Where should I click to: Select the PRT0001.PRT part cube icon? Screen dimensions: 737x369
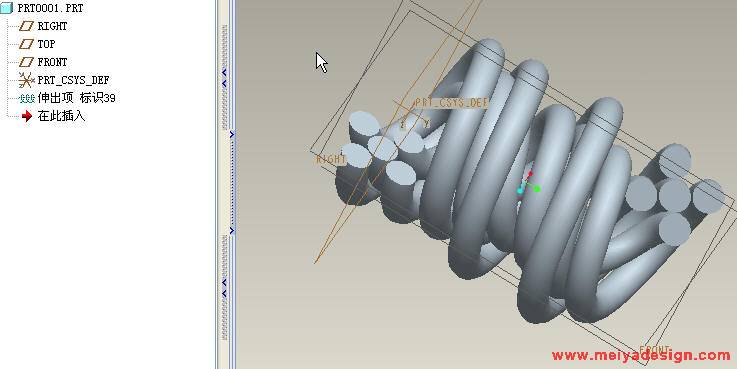[6, 8]
